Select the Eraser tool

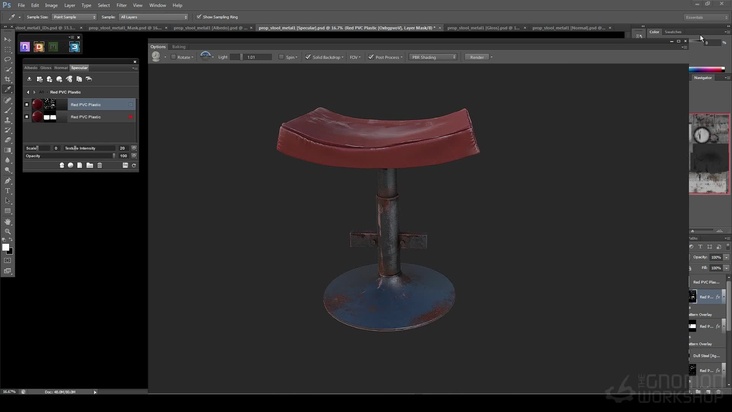(x=7, y=140)
